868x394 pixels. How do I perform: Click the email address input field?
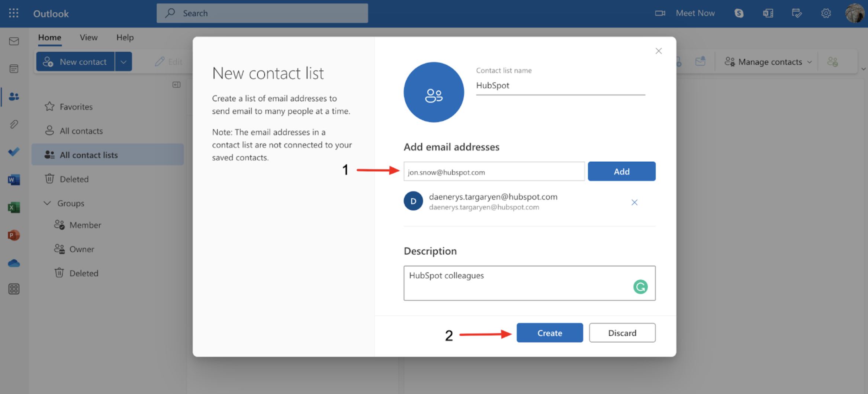494,171
